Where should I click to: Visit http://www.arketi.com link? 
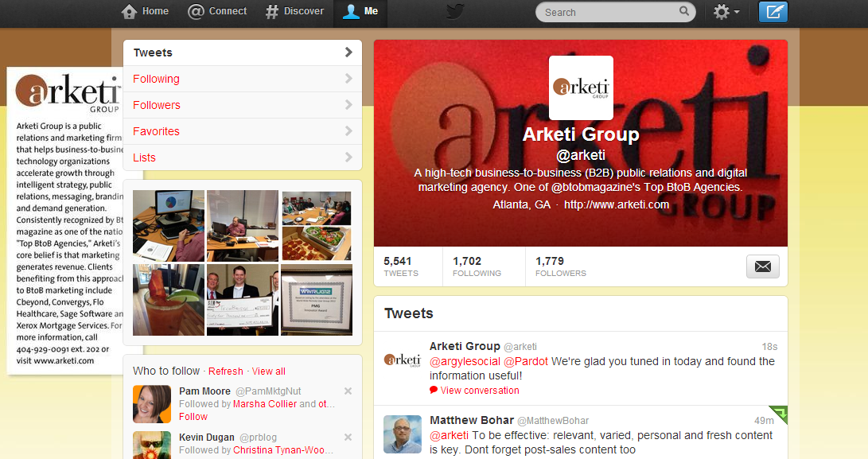point(616,204)
